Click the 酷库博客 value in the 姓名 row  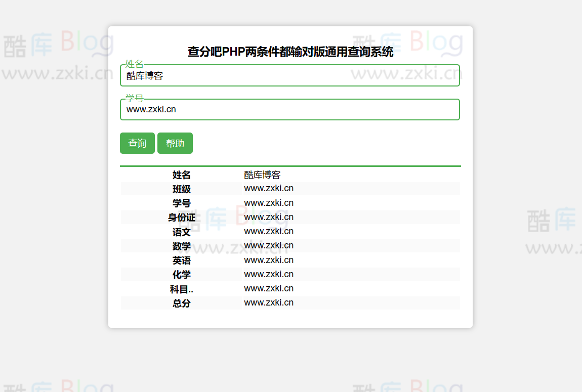coord(262,175)
